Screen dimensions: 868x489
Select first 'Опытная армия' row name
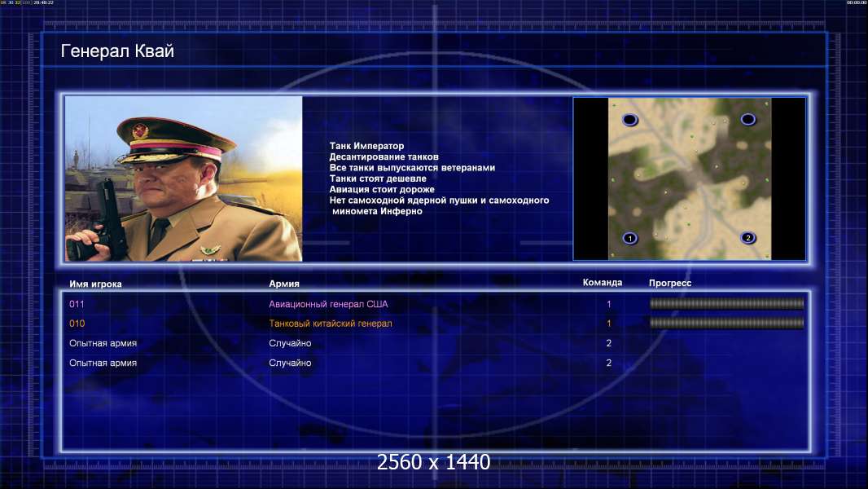(x=103, y=343)
